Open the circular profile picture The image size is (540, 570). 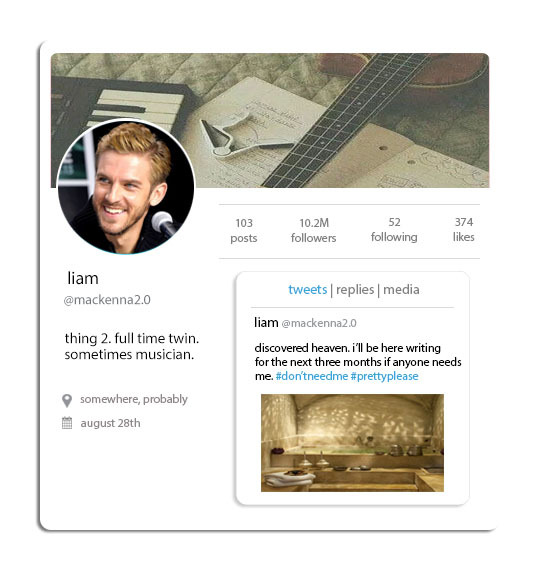(x=126, y=186)
